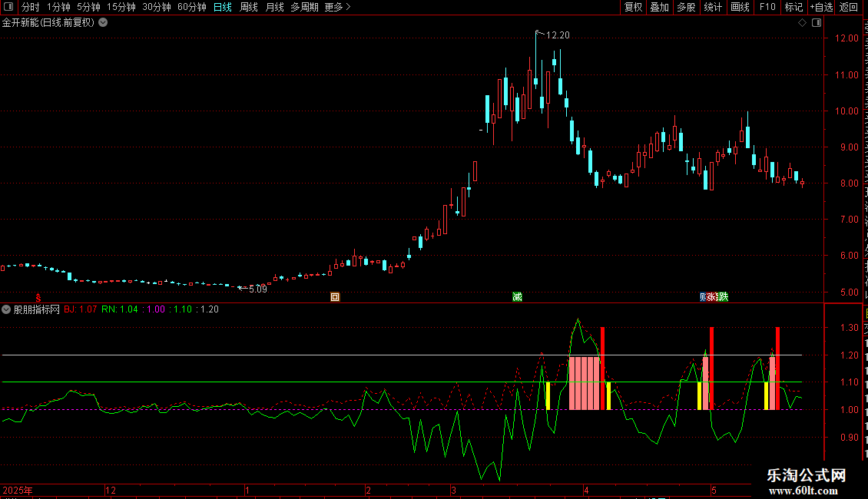Click the 标记 mark button
The image size is (868, 499).
(793, 7)
